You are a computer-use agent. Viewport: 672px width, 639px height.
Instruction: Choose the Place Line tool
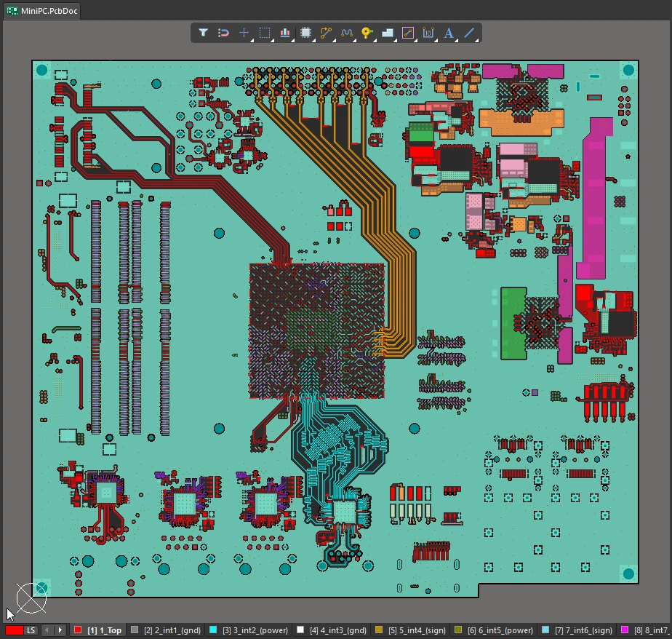[469, 33]
